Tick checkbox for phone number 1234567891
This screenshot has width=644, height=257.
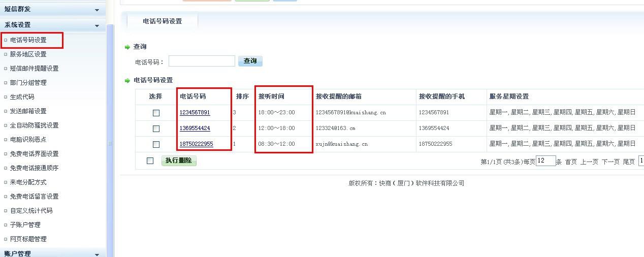[156, 113]
